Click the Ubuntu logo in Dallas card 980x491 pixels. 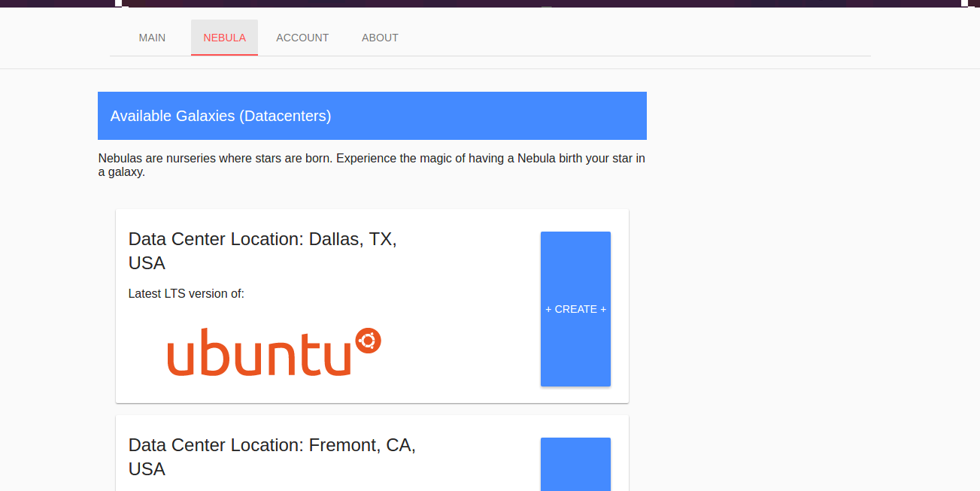[x=274, y=351]
